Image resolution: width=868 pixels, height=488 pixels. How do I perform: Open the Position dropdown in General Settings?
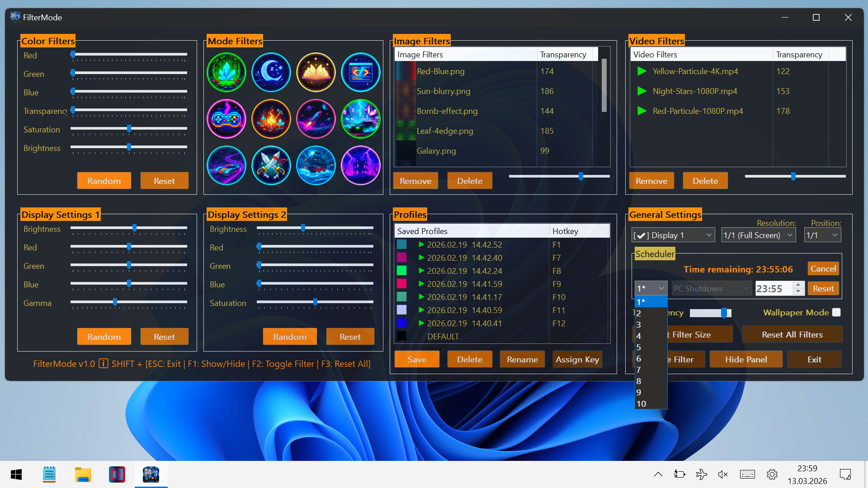[822, 235]
